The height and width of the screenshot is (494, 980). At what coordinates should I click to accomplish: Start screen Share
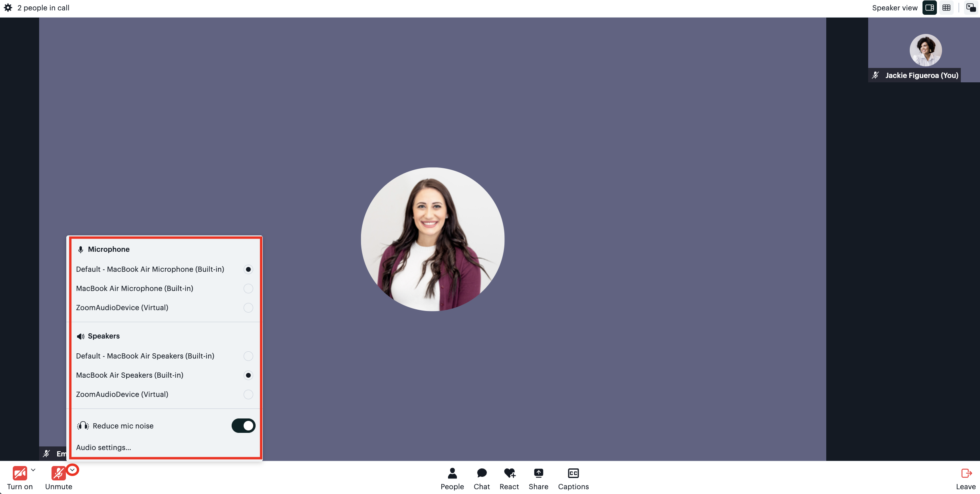(538, 478)
